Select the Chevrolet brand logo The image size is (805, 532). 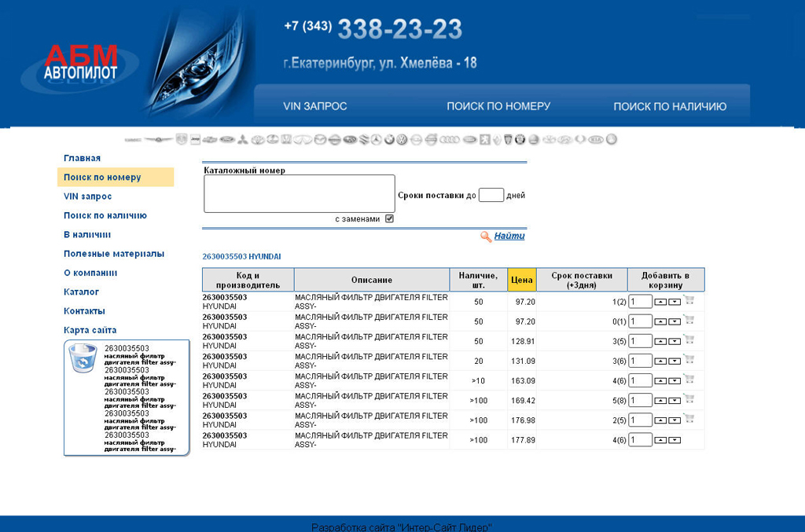[209, 140]
